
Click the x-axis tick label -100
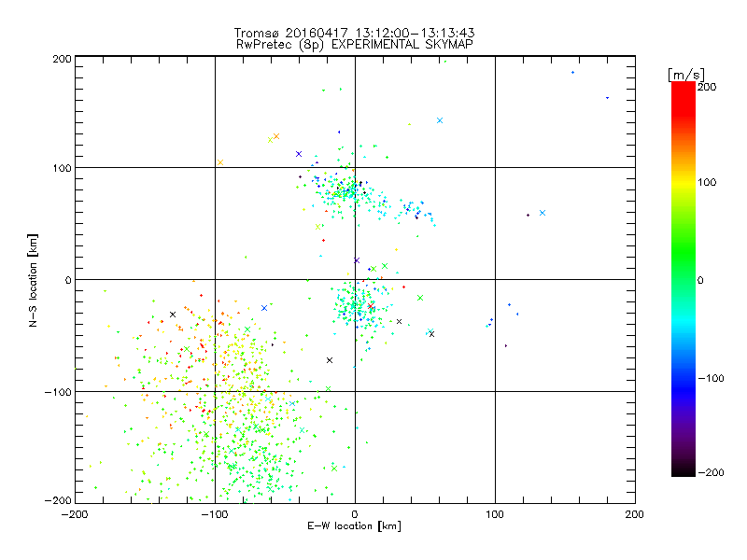215,514
